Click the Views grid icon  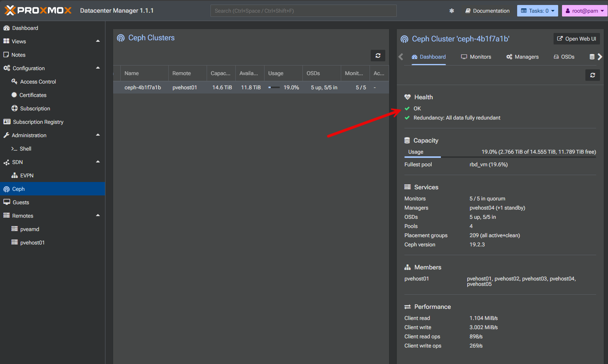point(6,41)
